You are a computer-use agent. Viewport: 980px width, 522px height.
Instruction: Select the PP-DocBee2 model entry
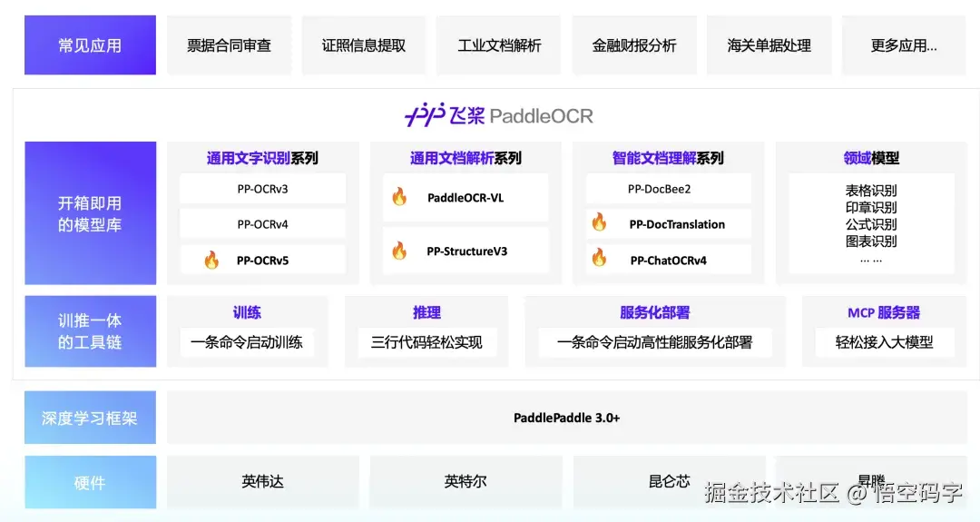[668, 189]
